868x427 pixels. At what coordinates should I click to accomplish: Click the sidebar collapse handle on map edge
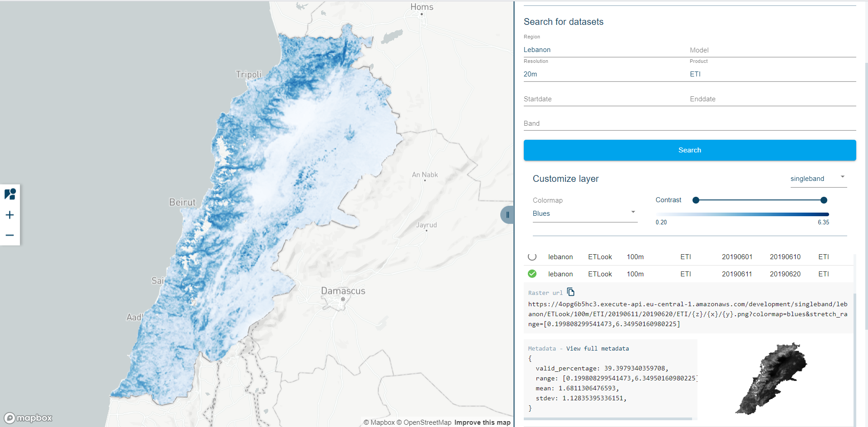pos(508,215)
